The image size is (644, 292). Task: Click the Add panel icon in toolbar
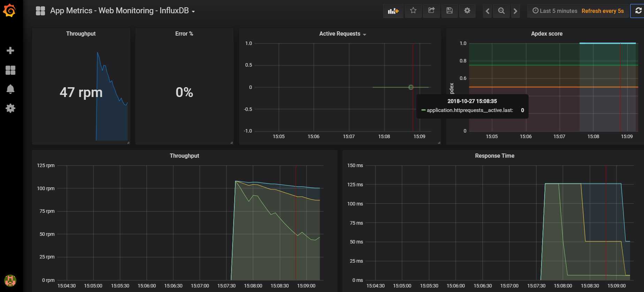point(393,11)
